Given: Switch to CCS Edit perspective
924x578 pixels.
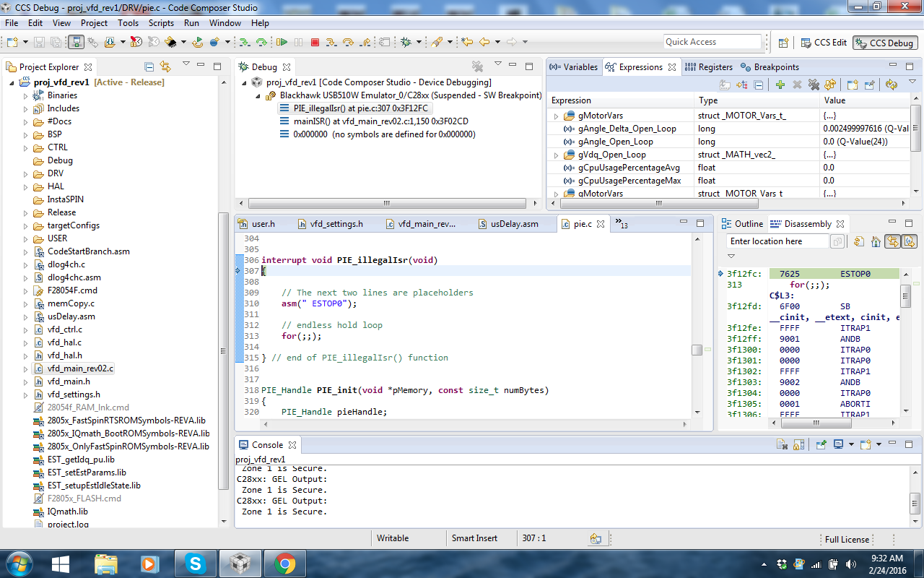Looking at the screenshot, I should (823, 43).
